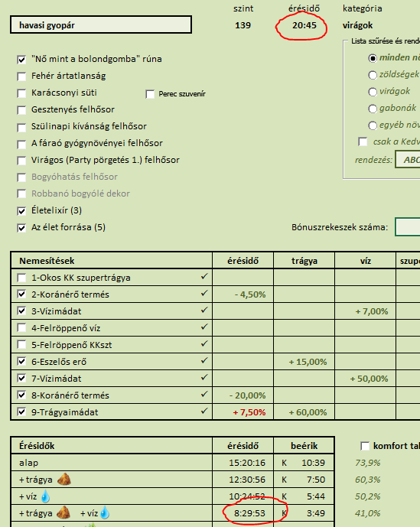Choose egyéb növények radio button
Image resolution: width=420 pixels, height=527 pixels.
point(373,125)
